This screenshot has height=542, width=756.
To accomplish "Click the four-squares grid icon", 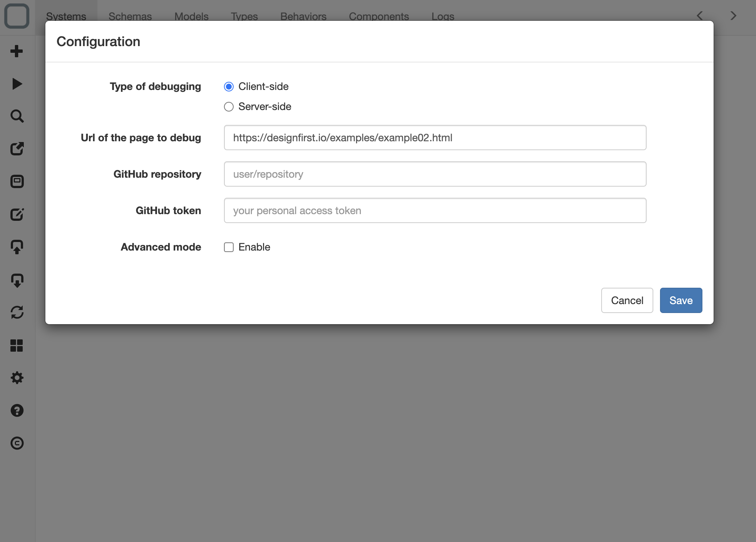I will tap(17, 345).
